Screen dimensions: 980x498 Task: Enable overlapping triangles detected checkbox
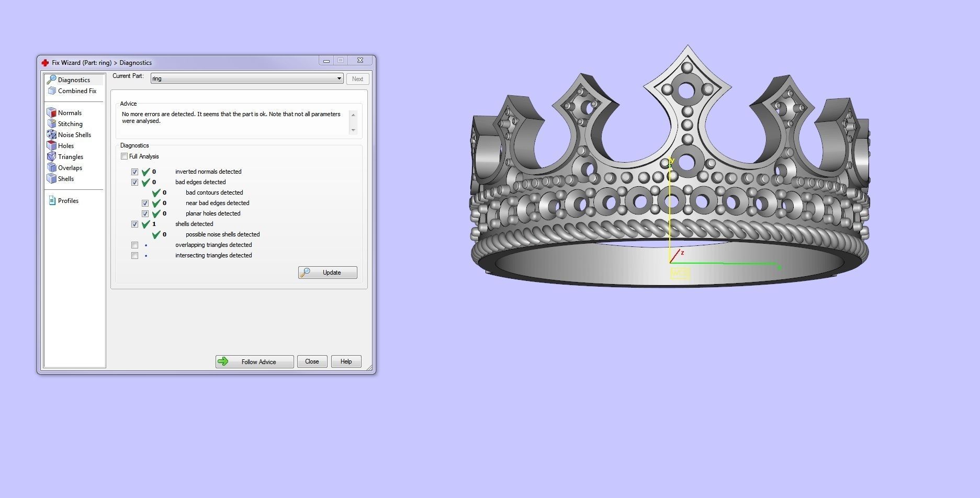tap(134, 245)
